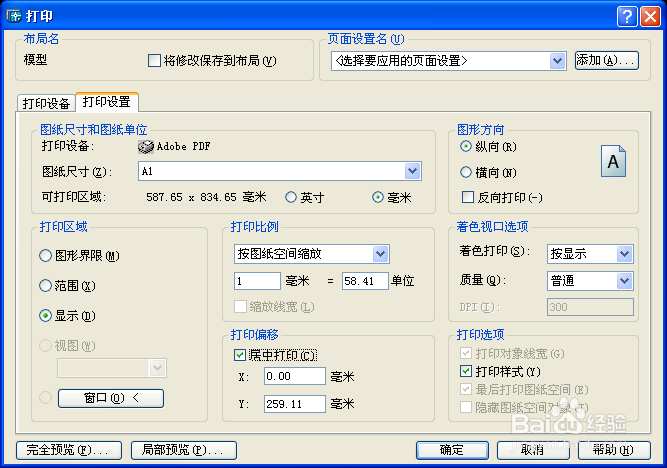Click the Adobe PDF printer icon
667x468 pixels.
[x=145, y=147]
